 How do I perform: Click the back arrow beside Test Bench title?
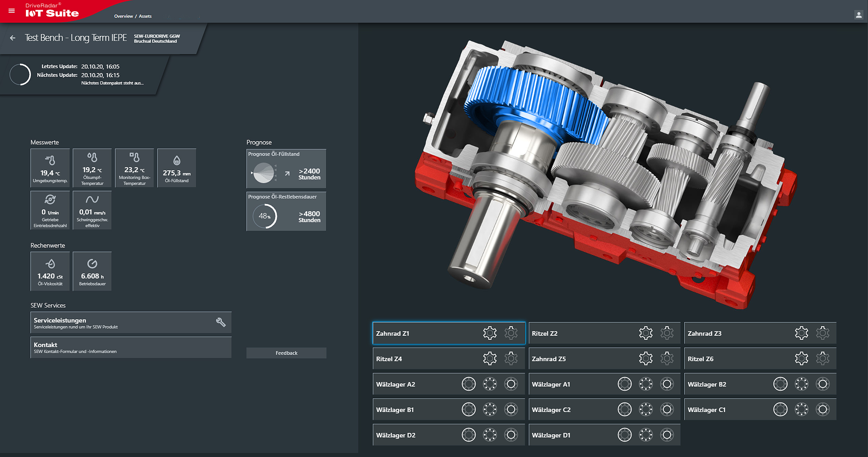pyautogui.click(x=13, y=38)
